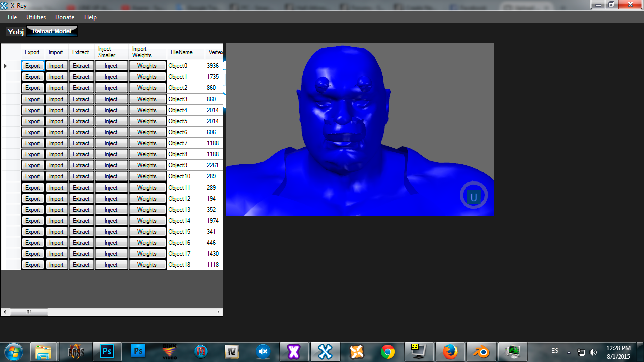Click the table scrollbar left arrow
The width and height of the screenshot is (644, 362).
[5, 312]
